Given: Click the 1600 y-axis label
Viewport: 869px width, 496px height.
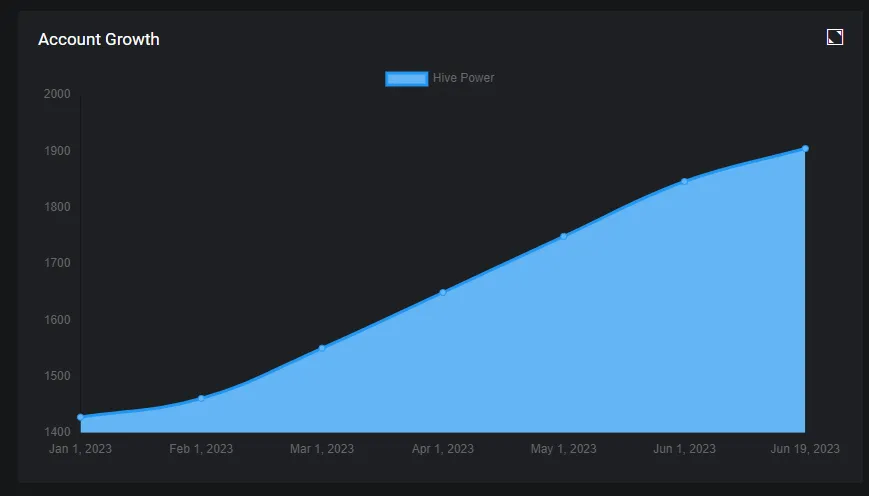Looking at the screenshot, I should tap(58, 320).
